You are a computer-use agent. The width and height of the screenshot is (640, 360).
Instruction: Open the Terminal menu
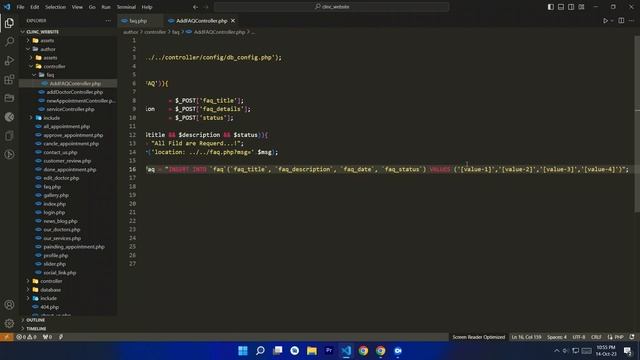coord(126,7)
